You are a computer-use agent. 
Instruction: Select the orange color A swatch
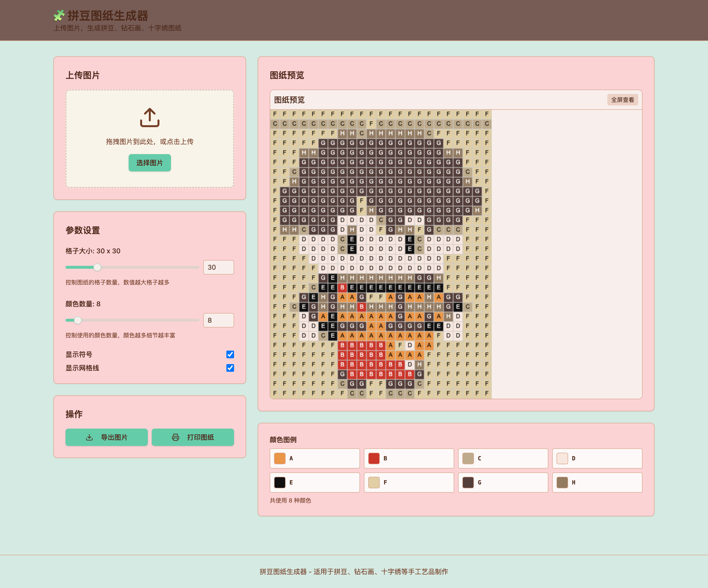point(280,458)
